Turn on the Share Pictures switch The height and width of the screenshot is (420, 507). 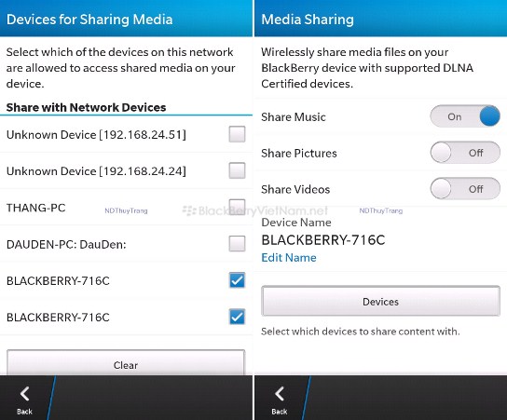click(x=465, y=153)
